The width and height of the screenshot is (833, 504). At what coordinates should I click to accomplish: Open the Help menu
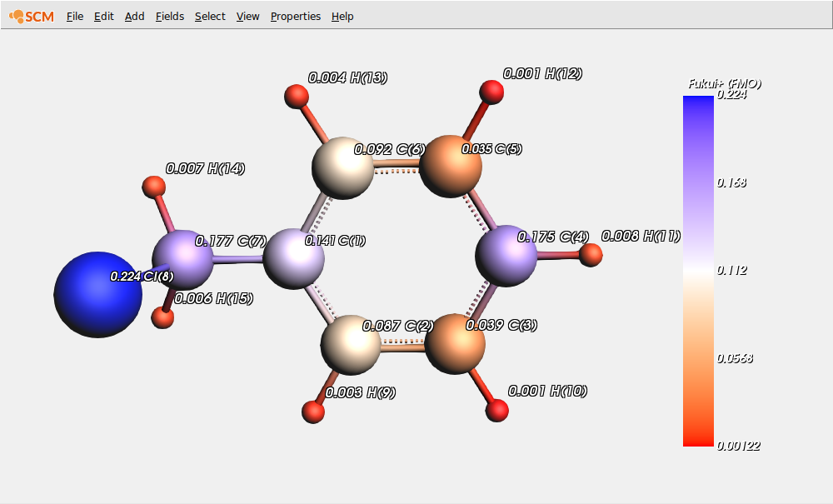(x=342, y=16)
